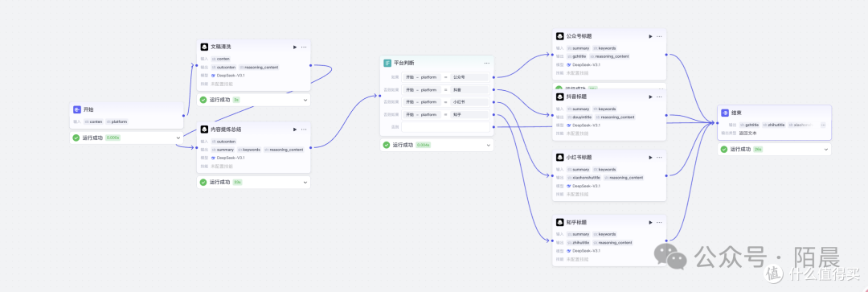Expand run result under 开始 node

click(x=178, y=138)
